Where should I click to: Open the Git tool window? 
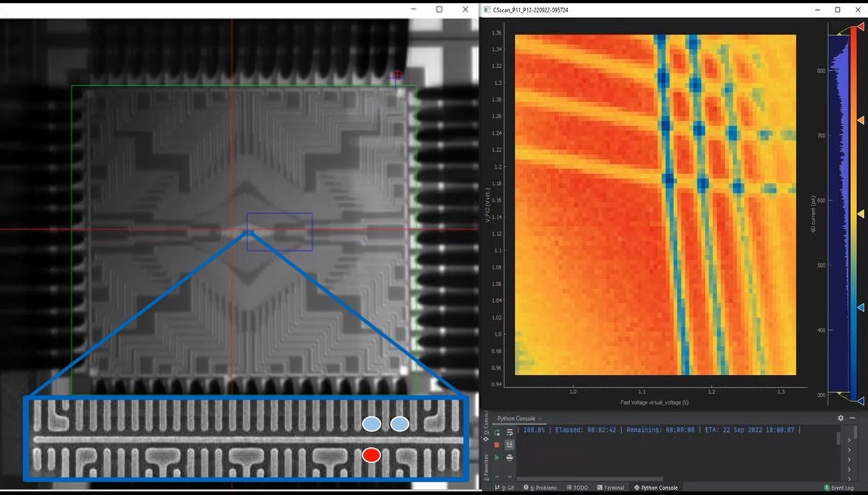coord(506,487)
